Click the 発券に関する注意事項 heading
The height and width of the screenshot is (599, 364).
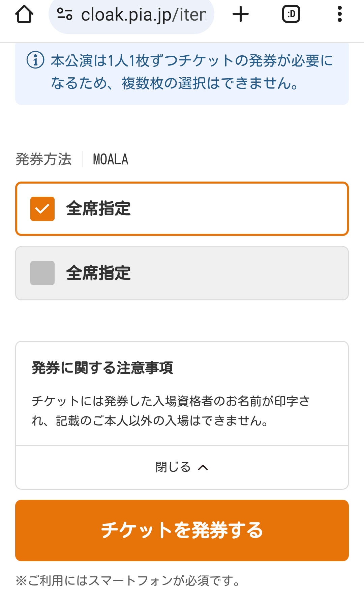click(102, 368)
